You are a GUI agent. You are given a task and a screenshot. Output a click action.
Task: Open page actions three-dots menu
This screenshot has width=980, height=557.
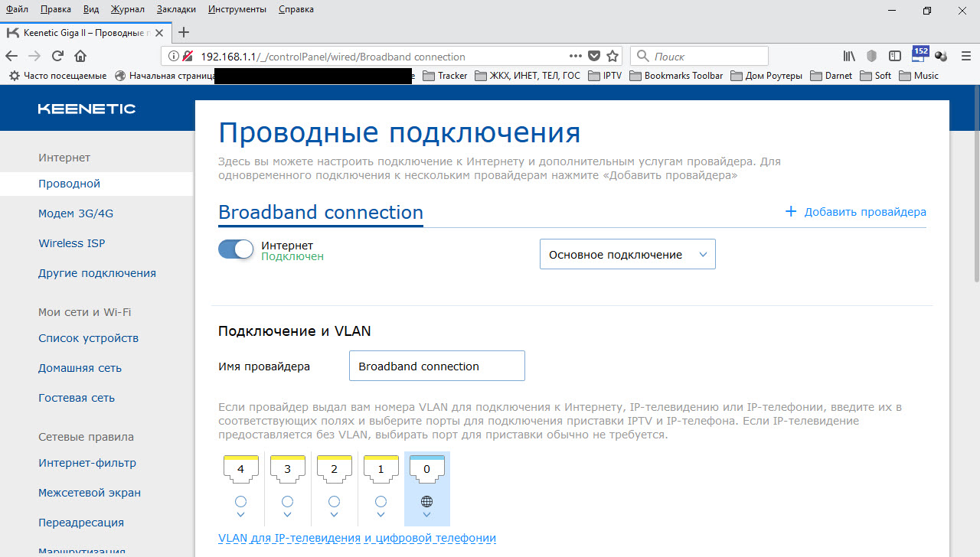click(576, 56)
